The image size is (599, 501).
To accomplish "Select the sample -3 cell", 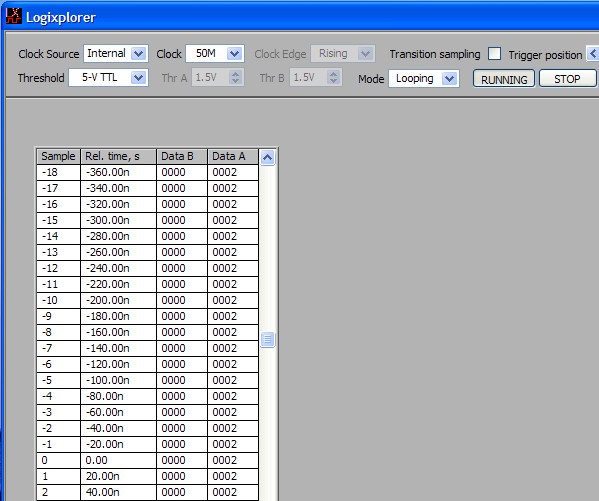I will [58, 412].
